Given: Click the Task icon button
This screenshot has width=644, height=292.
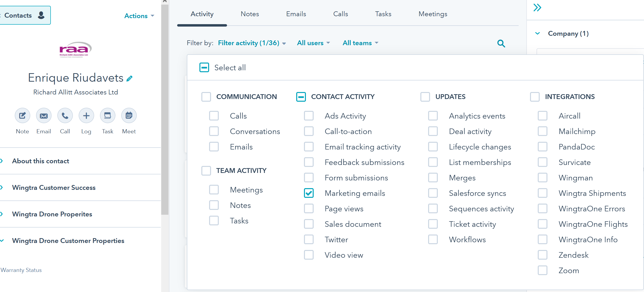Looking at the screenshot, I should [107, 115].
